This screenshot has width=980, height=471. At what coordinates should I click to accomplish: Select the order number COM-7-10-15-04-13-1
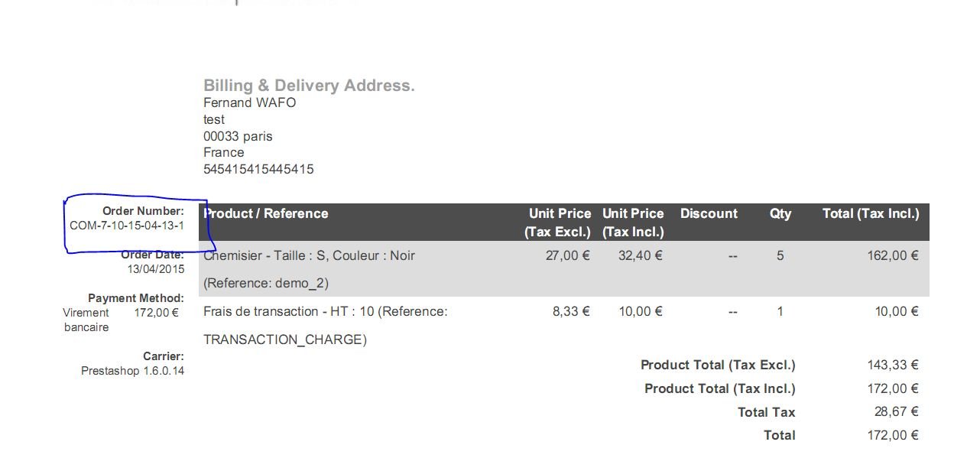pos(127,226)
